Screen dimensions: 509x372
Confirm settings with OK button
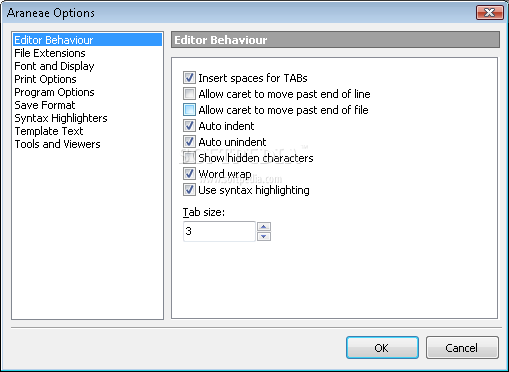point(382,348)
